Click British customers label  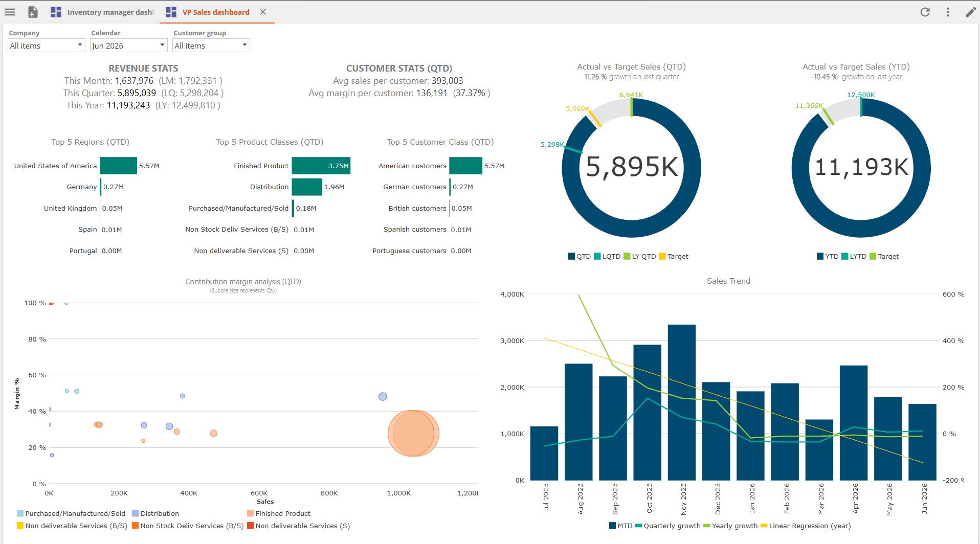(x=417, y=208)
